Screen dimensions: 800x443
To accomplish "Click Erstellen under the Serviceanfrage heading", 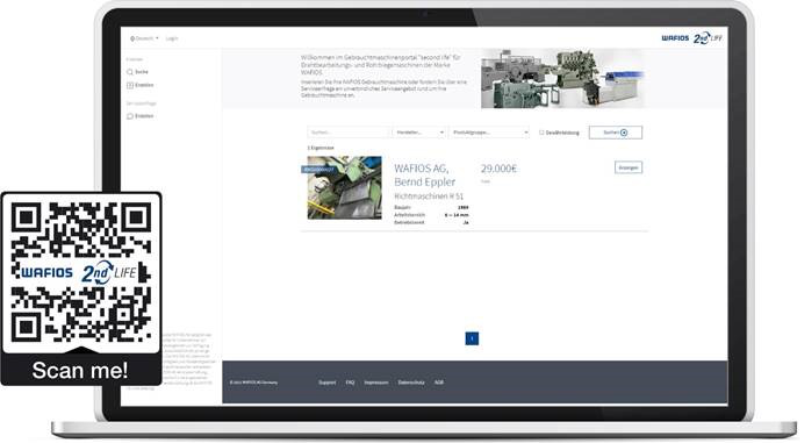I will pyautogui.click(x=140, y=116).
